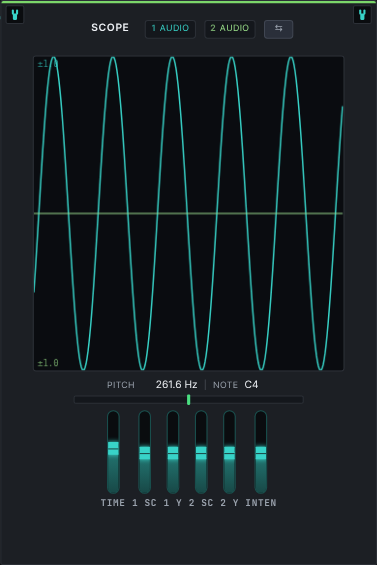Click the 2 Y offset slider
Viewport: 377px width, 565px height.
229,452
